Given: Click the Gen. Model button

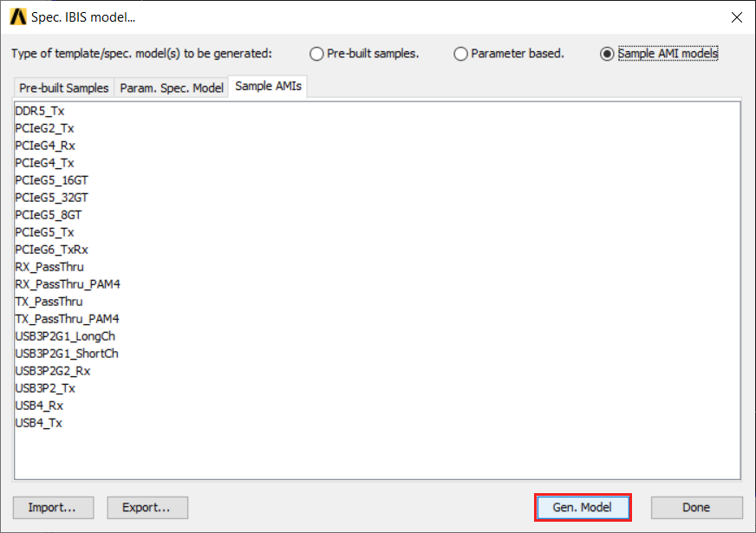Looking at the screenshot, I should click(583, 508).
